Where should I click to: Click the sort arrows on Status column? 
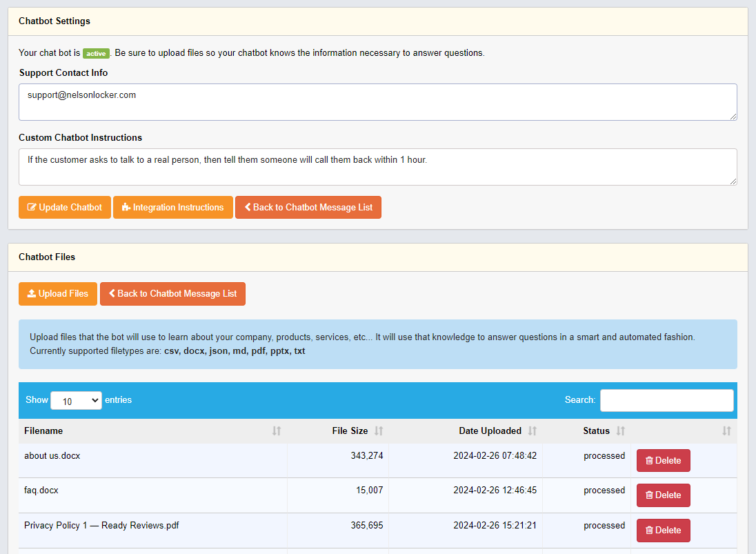619,431
